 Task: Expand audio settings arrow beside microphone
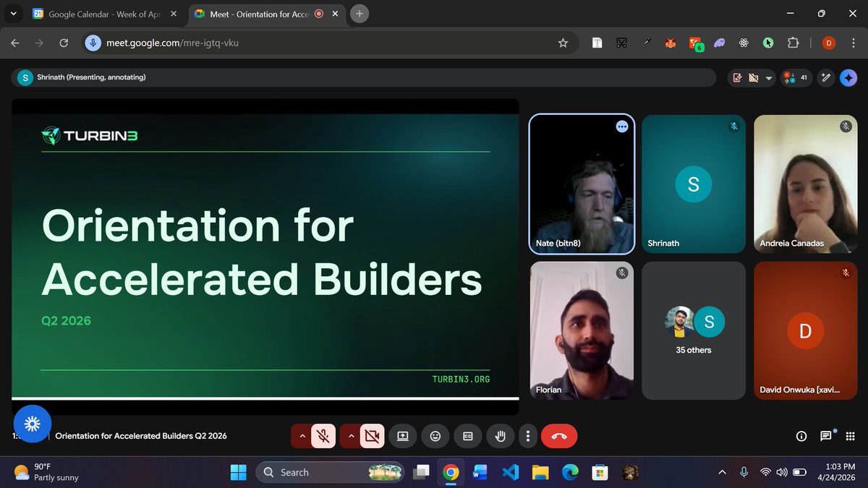[302, 436]
